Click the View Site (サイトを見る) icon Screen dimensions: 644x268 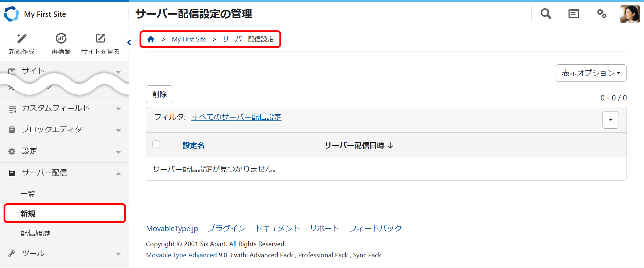click(101, 39)
